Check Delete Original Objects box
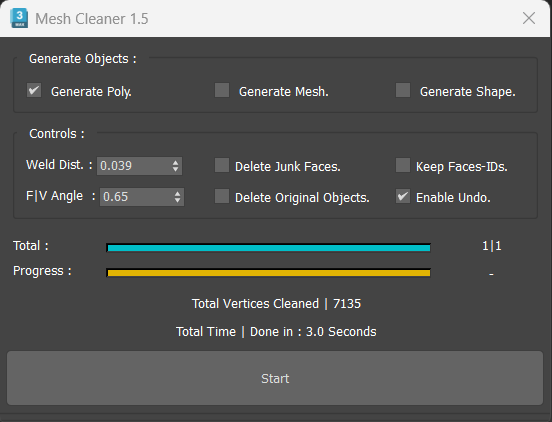Screen dimensions: 552x422 pos(222,196)
